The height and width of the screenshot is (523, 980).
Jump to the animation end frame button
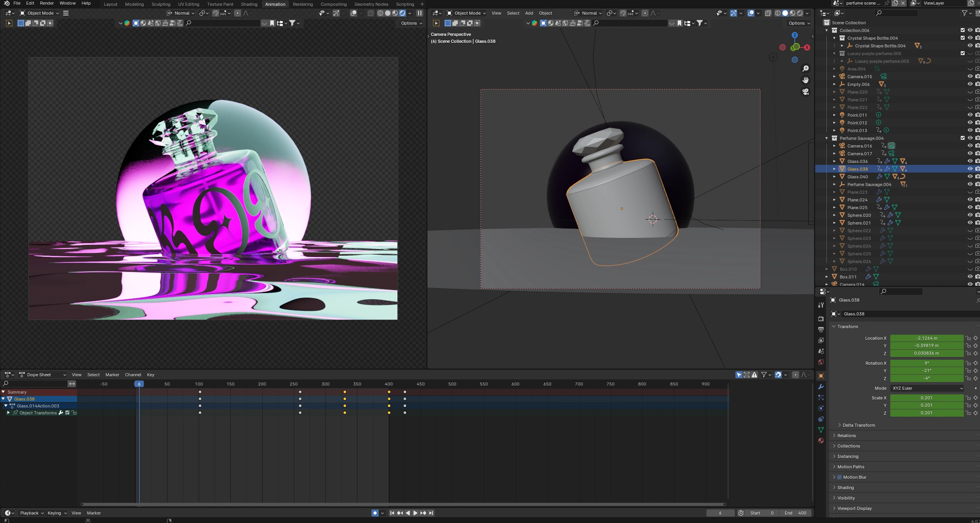tap(431, 513)
